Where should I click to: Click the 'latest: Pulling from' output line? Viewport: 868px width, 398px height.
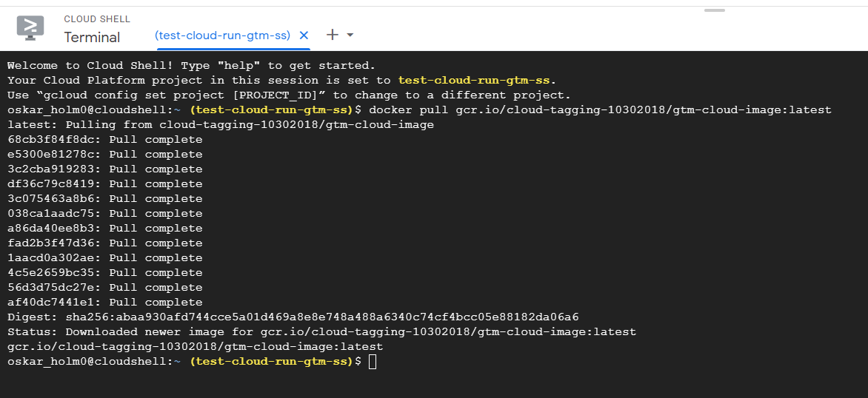[x=220, y=125]
